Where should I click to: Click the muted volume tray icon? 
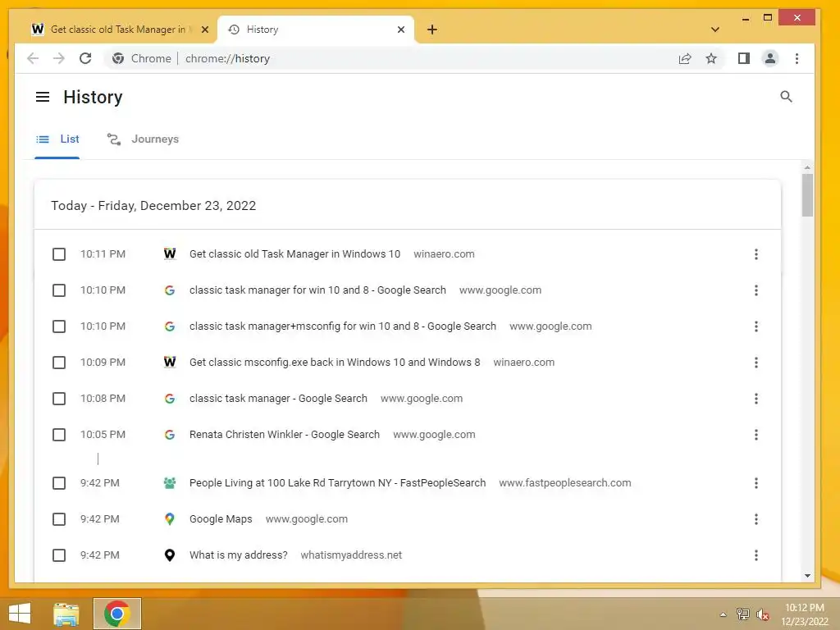coord(762,614)
